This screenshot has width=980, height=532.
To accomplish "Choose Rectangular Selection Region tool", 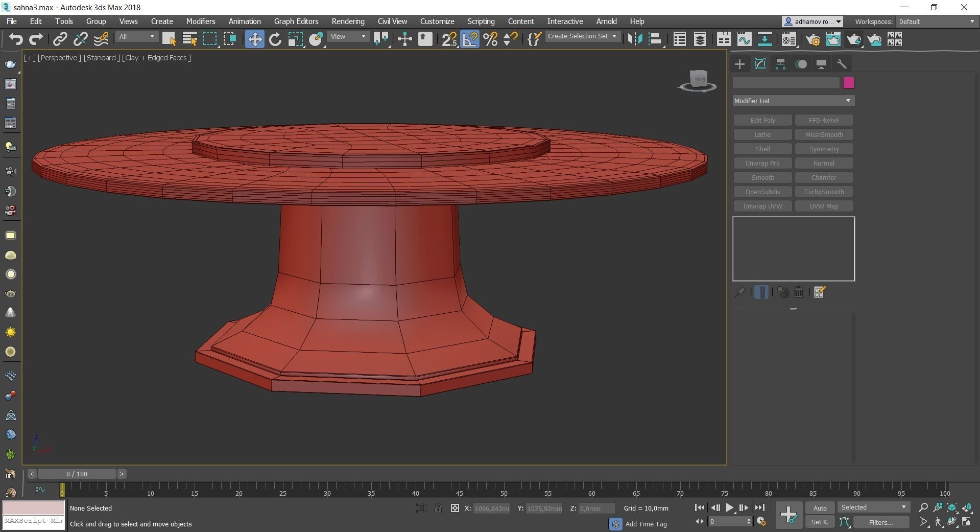I will [210, 39].
